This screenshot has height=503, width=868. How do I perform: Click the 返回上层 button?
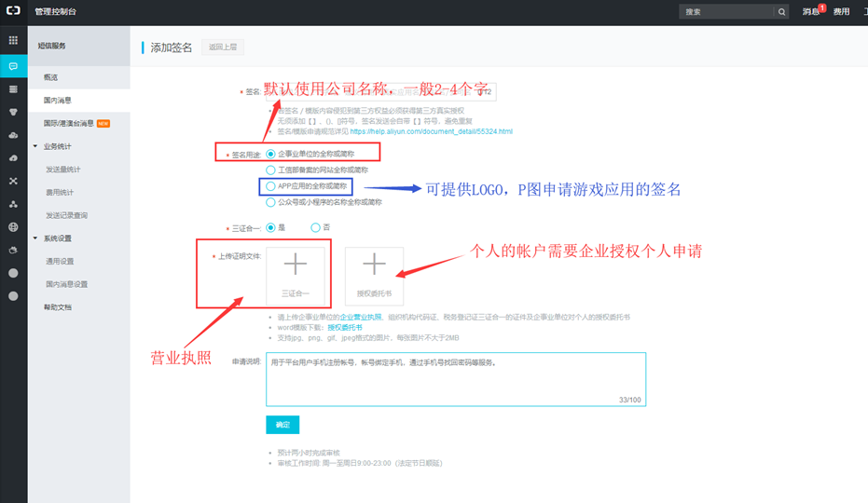[x=223, y=47]
